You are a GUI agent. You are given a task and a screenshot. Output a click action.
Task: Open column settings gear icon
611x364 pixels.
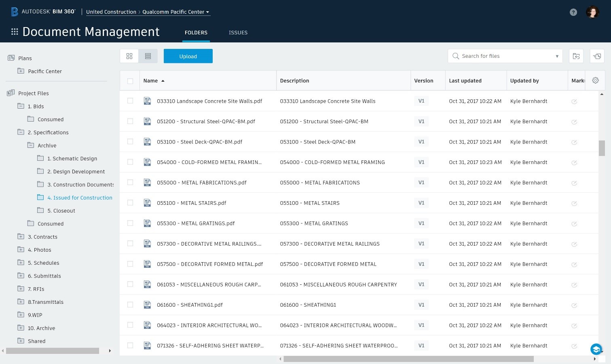595,80
